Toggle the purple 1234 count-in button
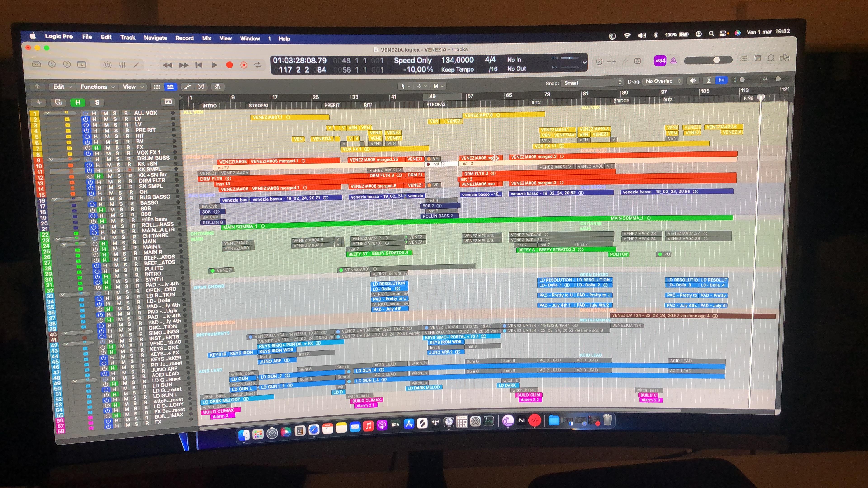This screenshot has width=868, height=488. pos(660,61)
